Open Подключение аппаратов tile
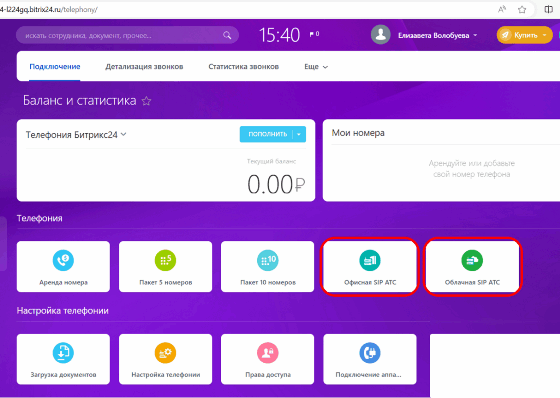Viewport: 560px width, 398px height. (370, 359)
